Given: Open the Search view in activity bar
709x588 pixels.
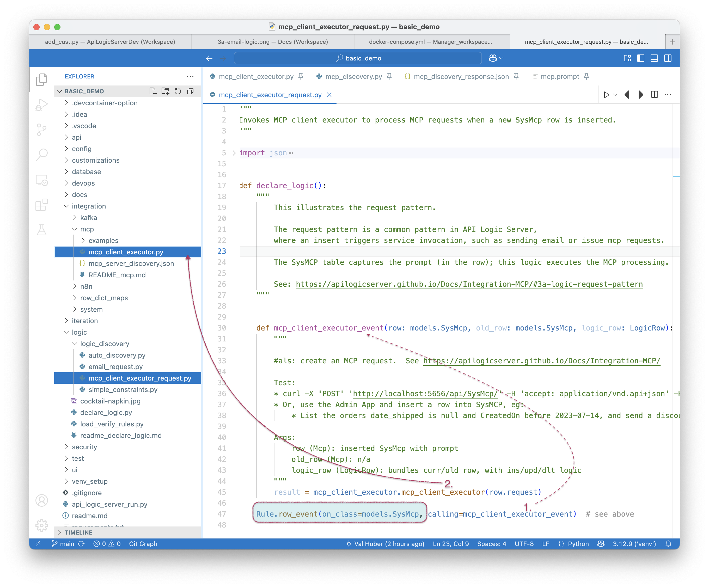Looking at the screenshot, I should [x=41, y=155].
